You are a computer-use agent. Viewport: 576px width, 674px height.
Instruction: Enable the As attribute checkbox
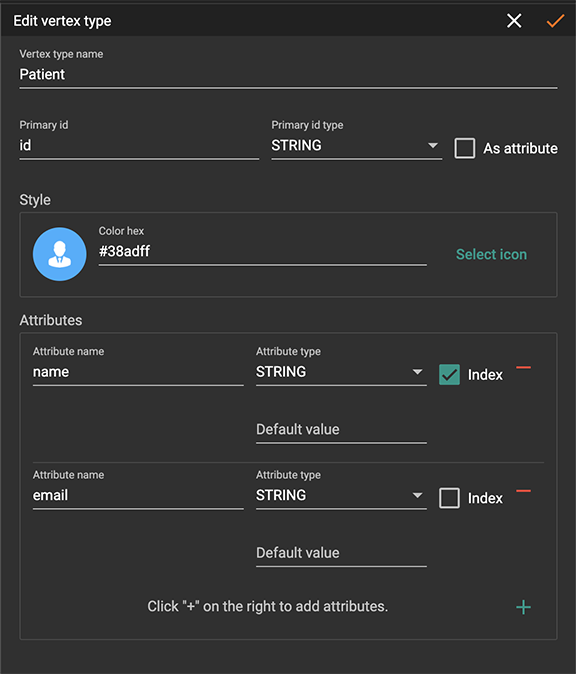(465, 148)
